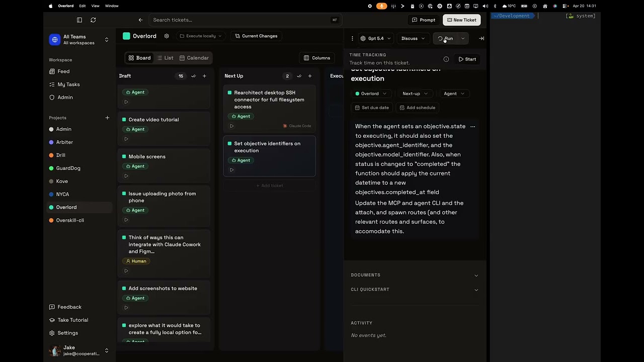The image size is (644, 362).
Task: Open Gpt 5.4 model dropdown
Action: tap(375, 38)
